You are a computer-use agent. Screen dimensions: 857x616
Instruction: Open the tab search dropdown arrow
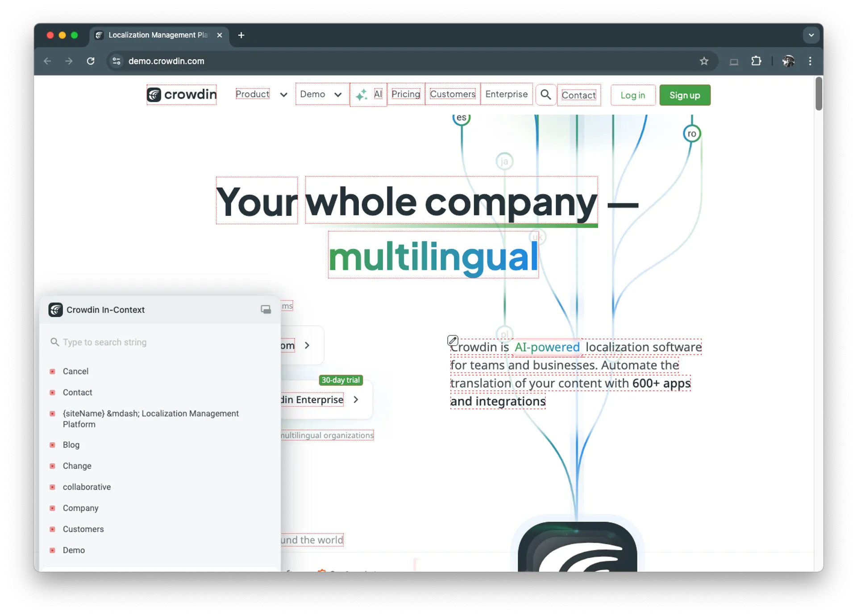click(x=811, y=35)
